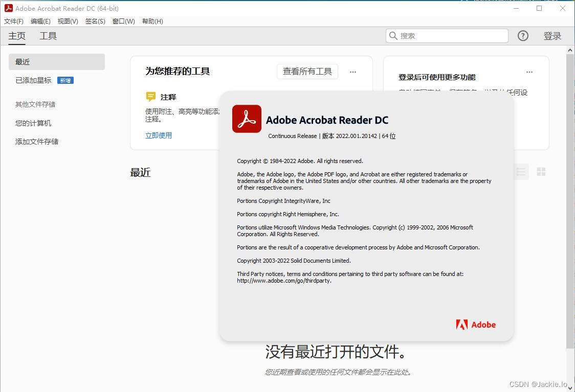Screen dimensions: 575x392
Task: Open the 编辑(E) menu
Action: (40, 21)
